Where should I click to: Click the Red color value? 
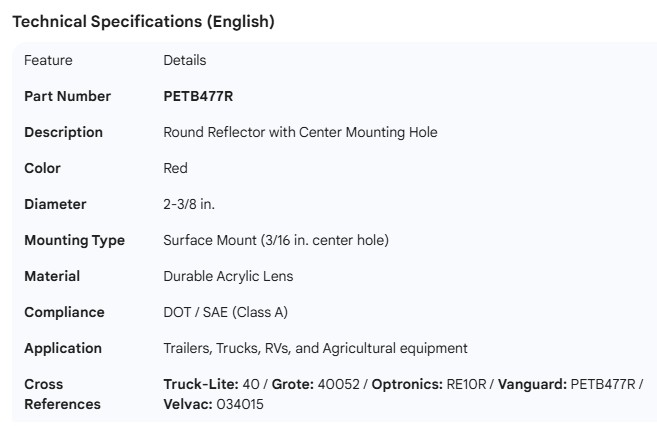tap(175, 168)
